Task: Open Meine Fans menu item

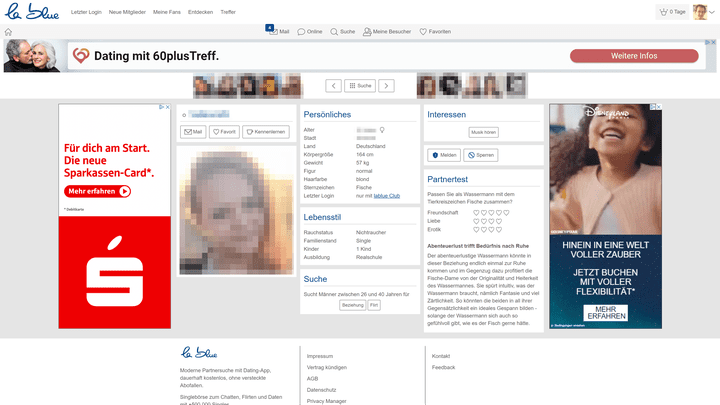Action: [167, 12]
